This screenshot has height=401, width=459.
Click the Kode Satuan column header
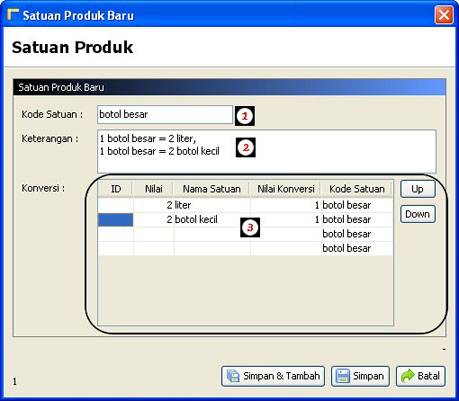(x=357, y=189)
